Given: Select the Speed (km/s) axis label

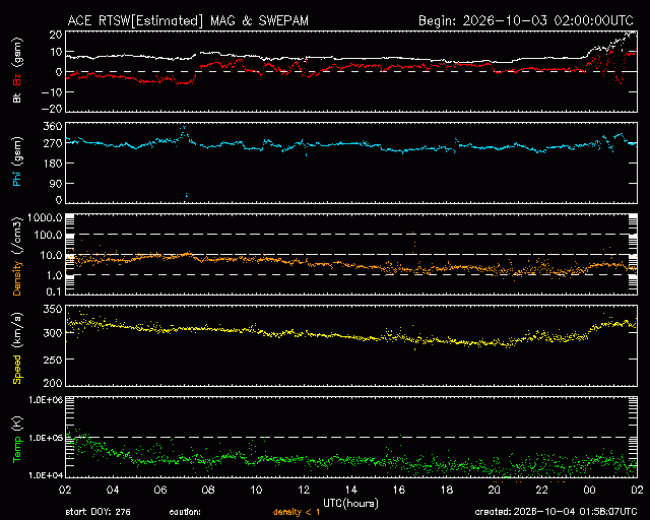Looking at the screenshot, I should 17,347.
